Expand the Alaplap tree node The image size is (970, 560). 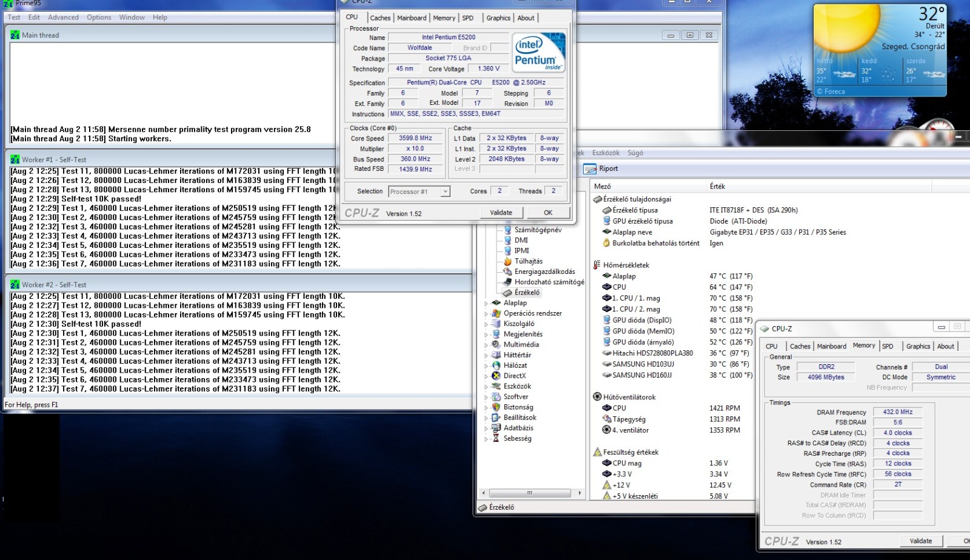click(x=486, y=303)
